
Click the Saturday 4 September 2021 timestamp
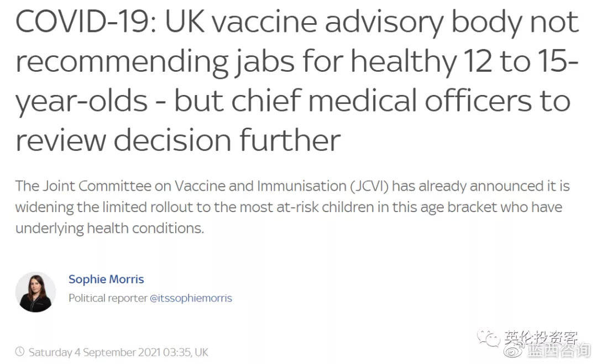click(118, 352)
